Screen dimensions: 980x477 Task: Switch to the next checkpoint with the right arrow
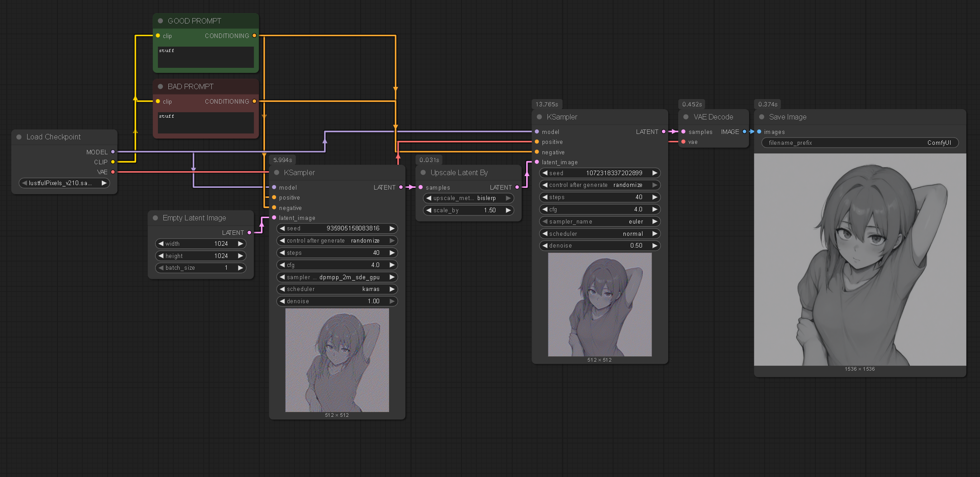click(x=104, y=183)
